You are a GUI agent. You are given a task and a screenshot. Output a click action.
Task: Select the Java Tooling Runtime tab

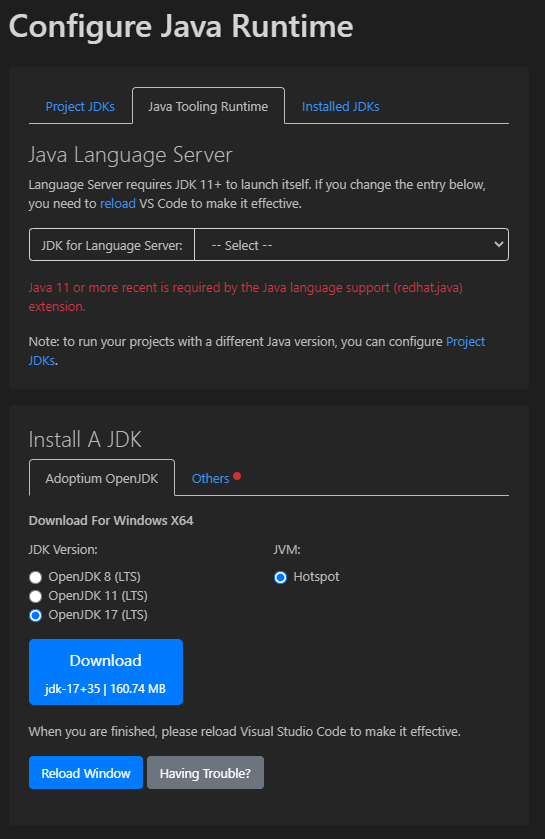pos(208,106)
